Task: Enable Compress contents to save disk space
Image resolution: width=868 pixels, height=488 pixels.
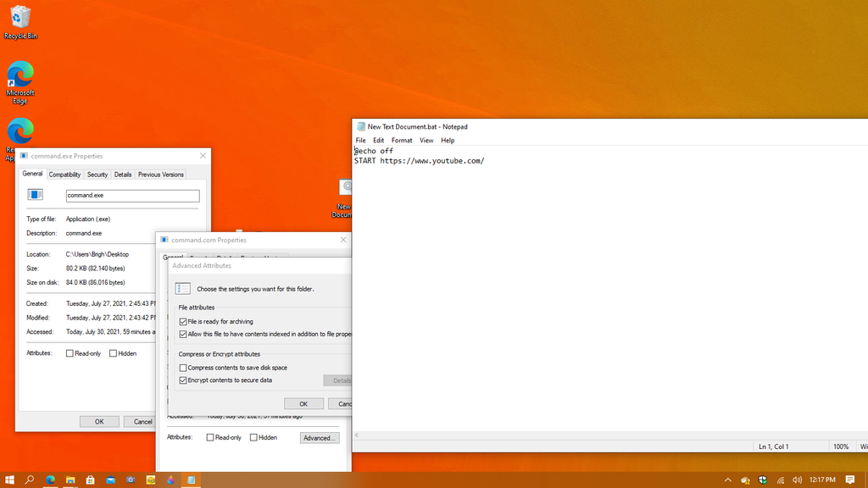Action: click(x=183, y=368)
